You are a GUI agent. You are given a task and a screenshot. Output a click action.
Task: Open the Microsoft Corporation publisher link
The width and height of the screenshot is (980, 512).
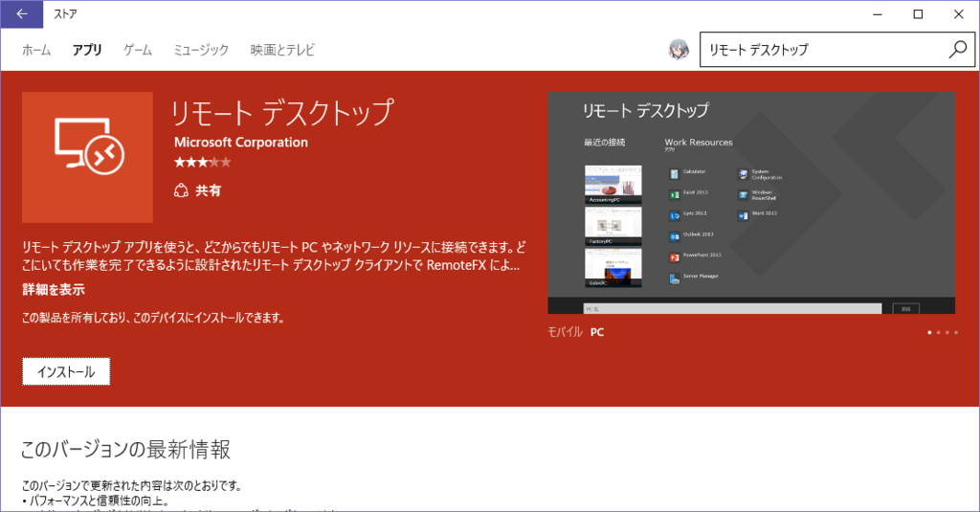241,142
